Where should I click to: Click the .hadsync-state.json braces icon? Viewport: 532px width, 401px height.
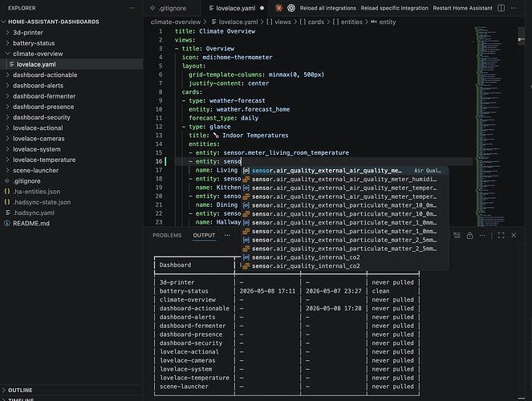(7, 202)
